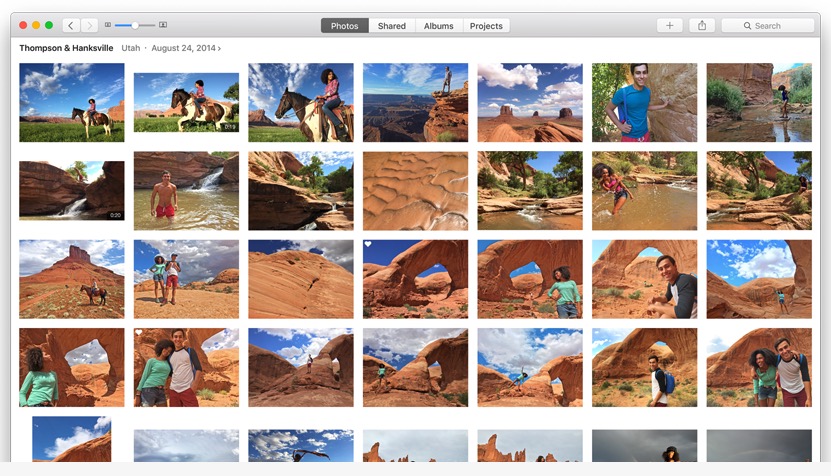Click the heart favorite badge on arch photo
Image resolution: width=831 pixels, height=476 pixels.
[368, 244]
